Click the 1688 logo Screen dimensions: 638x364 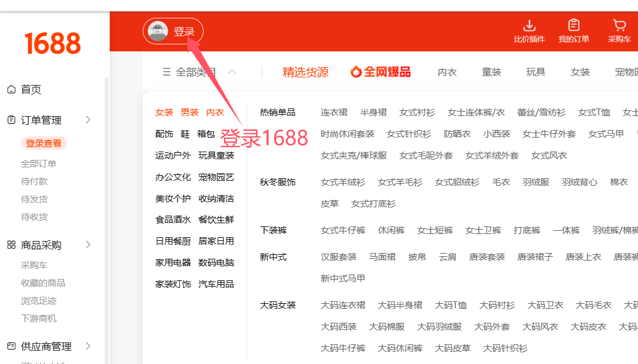click(53, 44)
